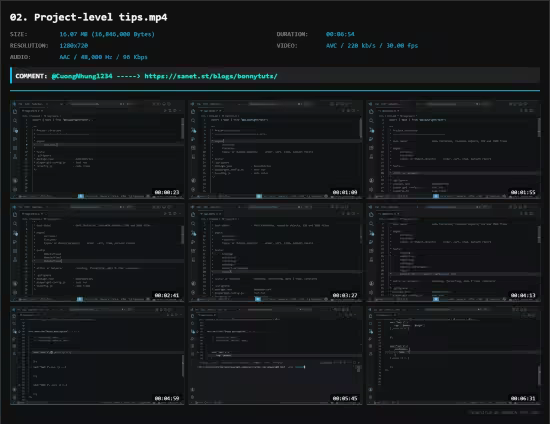Click Explorer icon in the 00:00:23 thumbnail
Viewport: 550px width, 424px height.
[x=15, y=112]
